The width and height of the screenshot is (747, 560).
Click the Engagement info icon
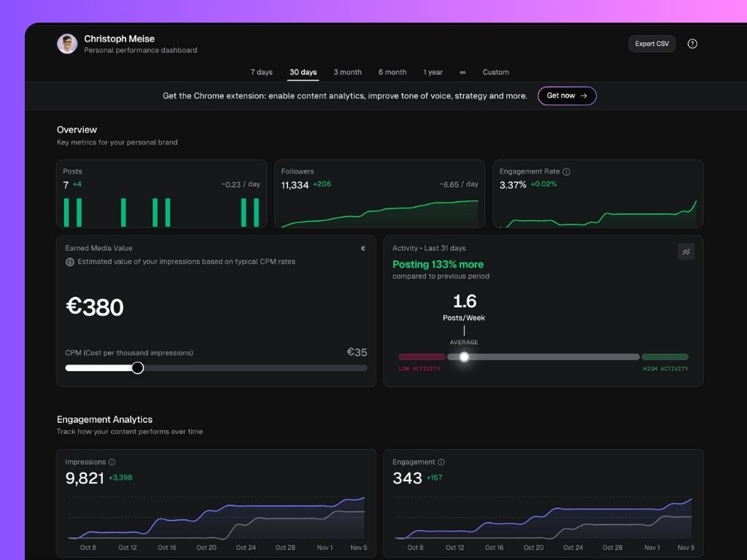pyautogui.click(x=439, y=461)
